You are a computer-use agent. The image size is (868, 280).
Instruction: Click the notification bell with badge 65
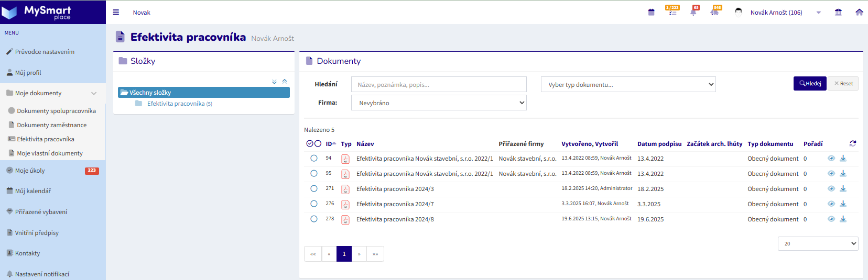coord(693,12)
